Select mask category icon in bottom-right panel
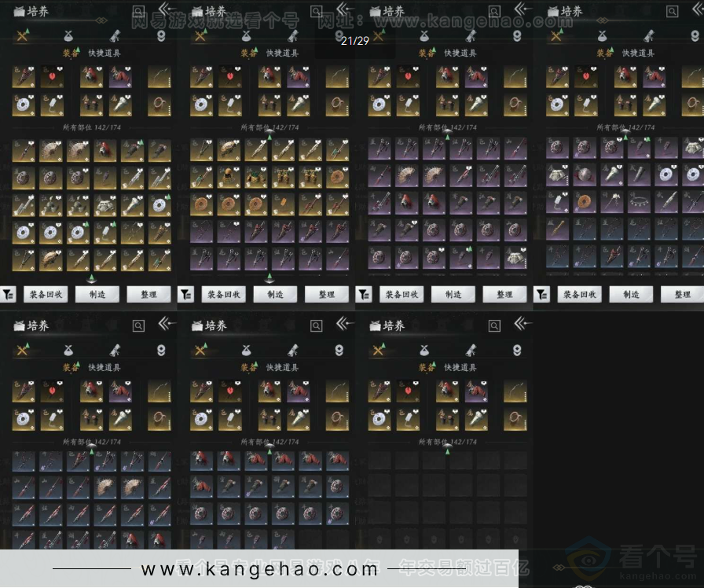The height and width of the screenshot is (588, 704). click(517, 350)
